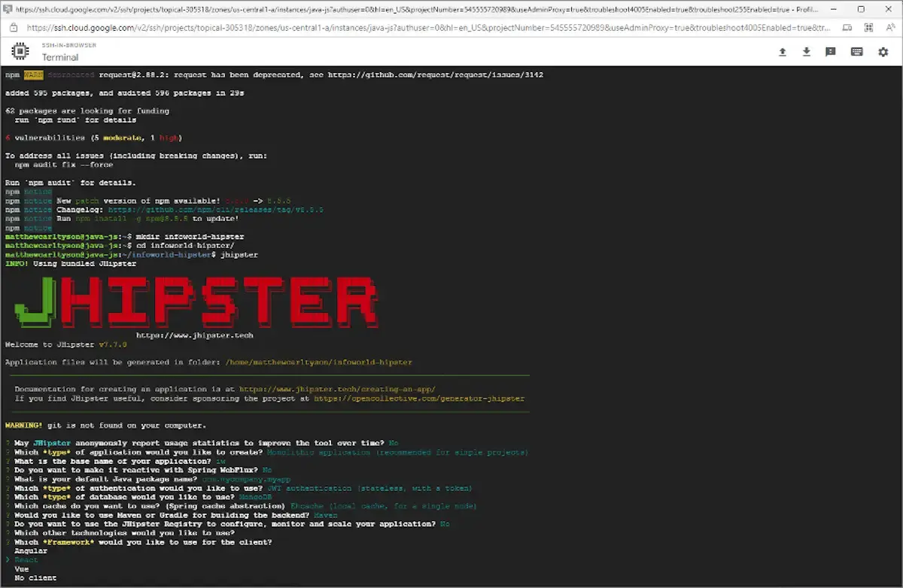Click the 'mkdir infoworld-hipster' command line

(x=125, y=237)
